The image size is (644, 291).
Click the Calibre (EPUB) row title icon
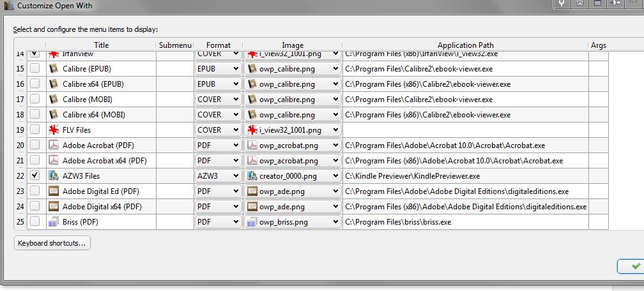point(54,68)
